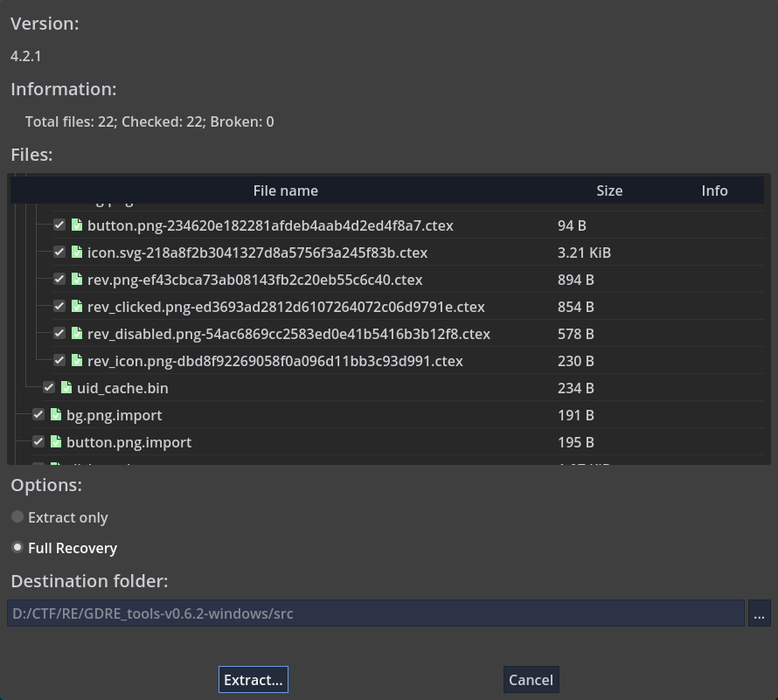This screenshot has width=778, height=700.
Task: Cancel the recovery dialog
Action: point(531,680)
